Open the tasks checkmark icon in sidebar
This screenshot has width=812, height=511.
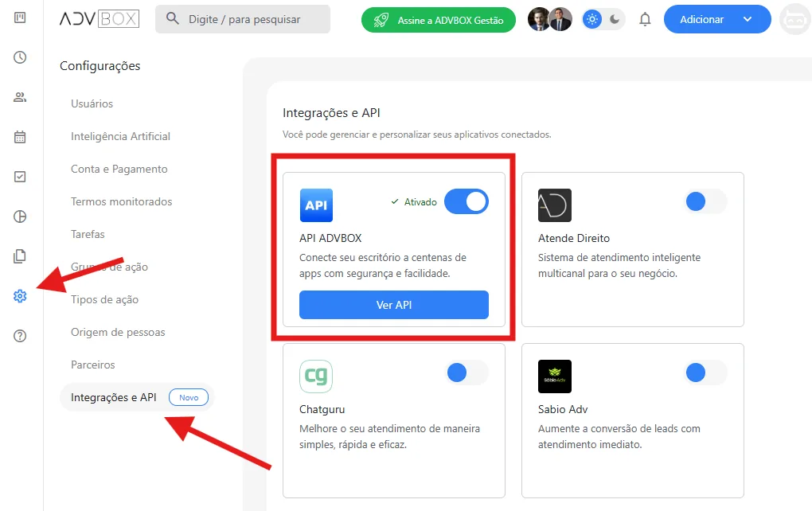20,177
